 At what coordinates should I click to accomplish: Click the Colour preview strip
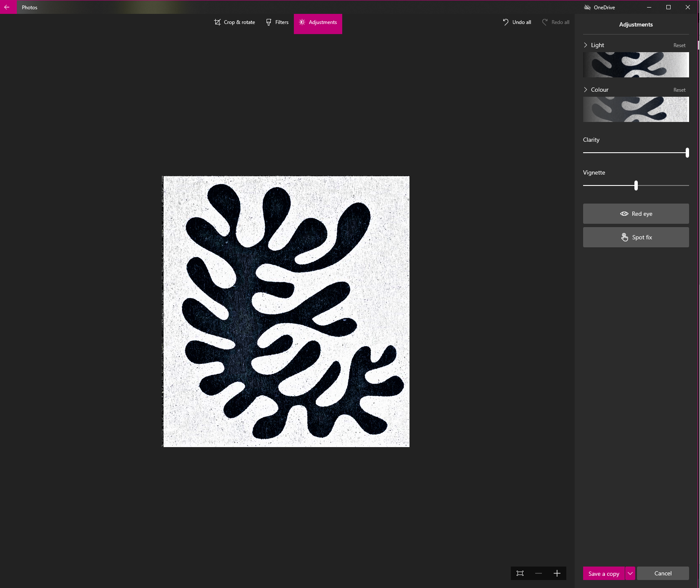(636, 109)
